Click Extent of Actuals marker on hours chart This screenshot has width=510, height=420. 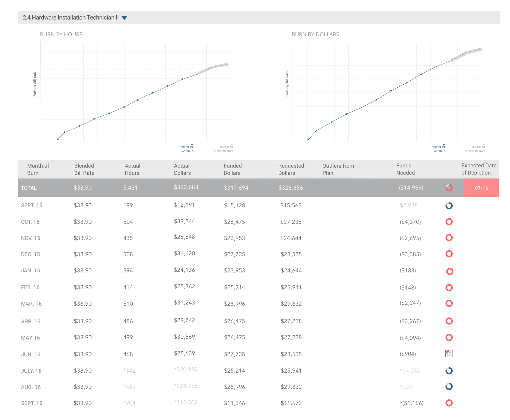[192, 145]
